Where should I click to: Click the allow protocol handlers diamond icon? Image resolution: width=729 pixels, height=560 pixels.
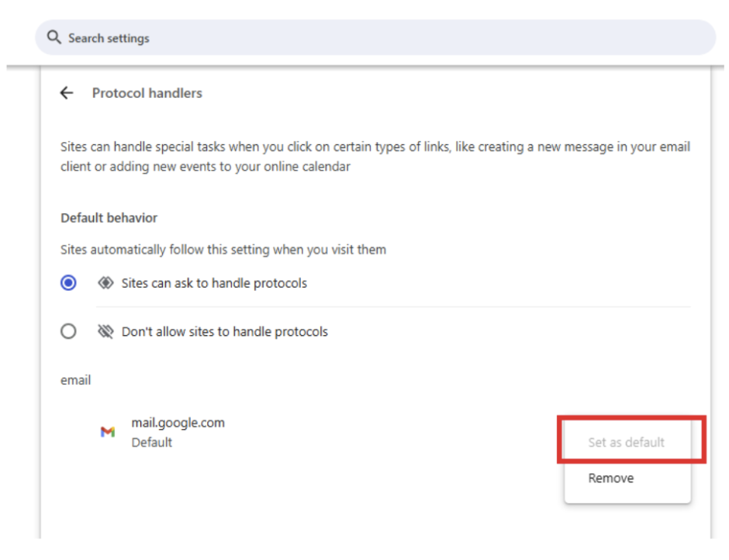[105, 283]
